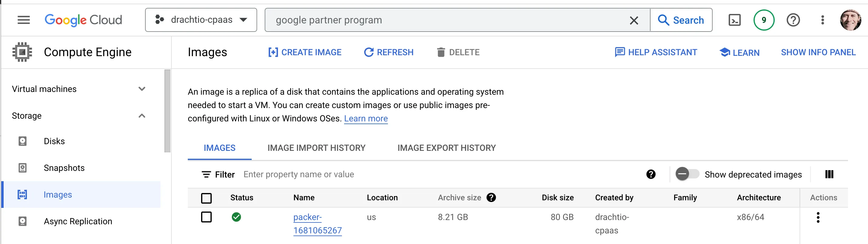Click the Disks sidebar icon
Viewport: 868px width, 244px height.
pyautogui.click(x=22, y=141)
